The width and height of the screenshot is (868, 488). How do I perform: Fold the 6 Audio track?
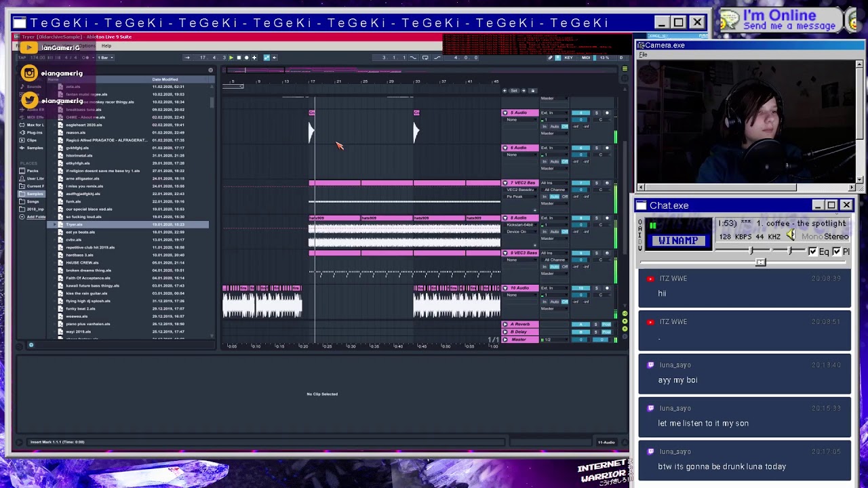point(505,148)
